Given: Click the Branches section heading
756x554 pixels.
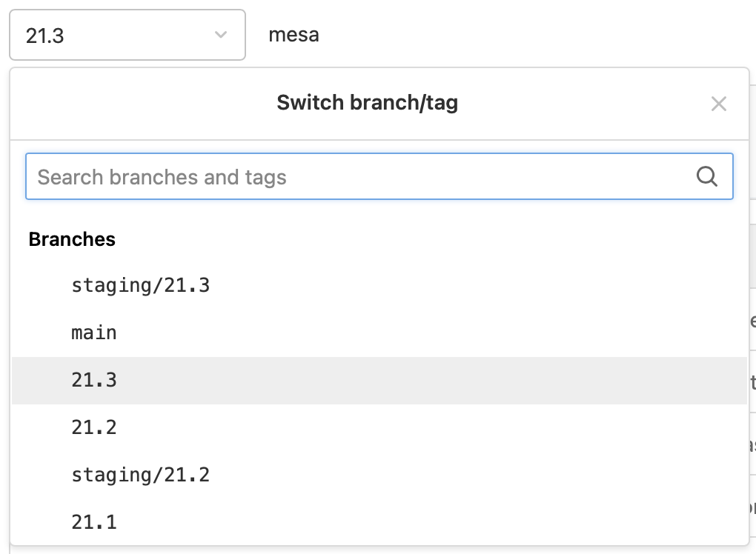Looking at the screenshot, I should pos(72,239).
